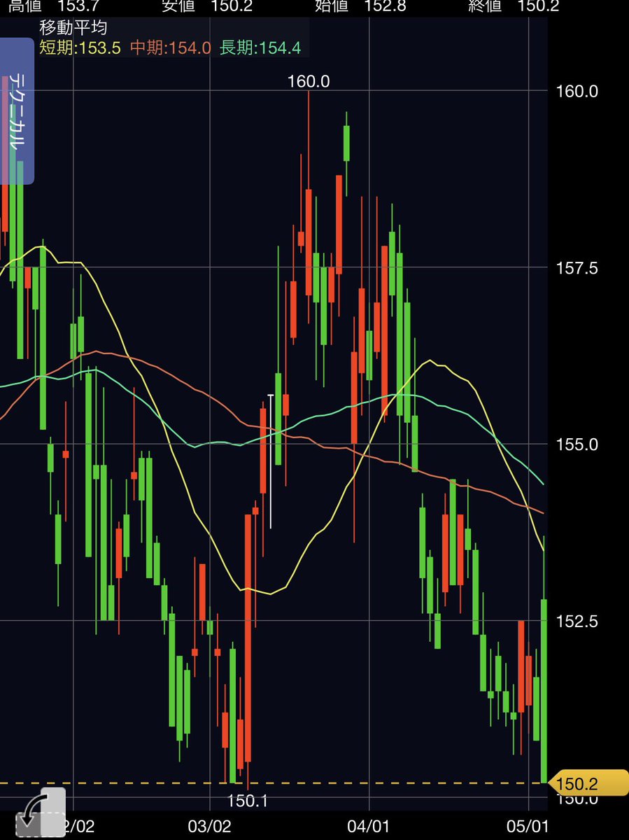This screenshot has height=840, width=629.
Task: Tap the rotate screen icon
Action: (41, 814)
